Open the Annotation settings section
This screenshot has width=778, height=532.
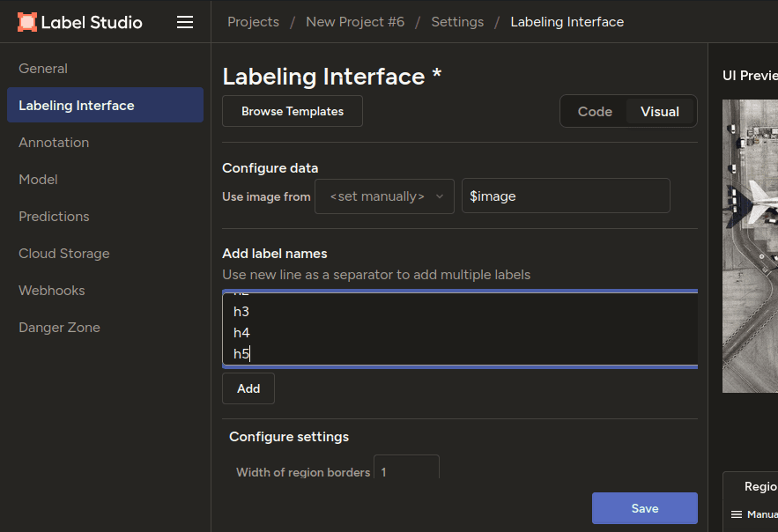click(x=54, y=143)
